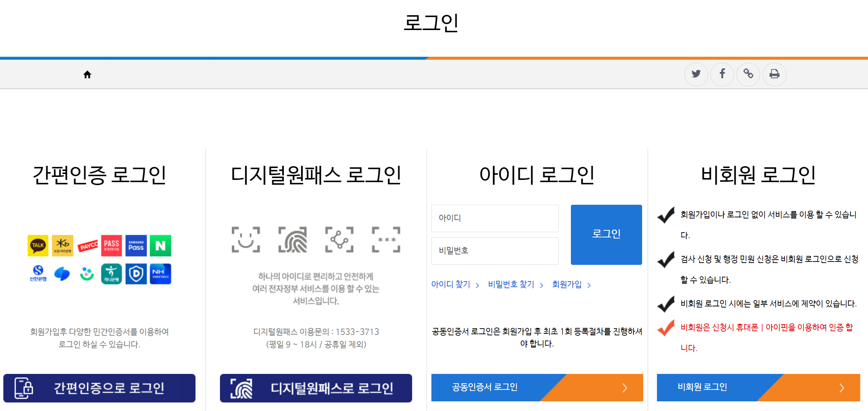
Task: Select the KB Kookmin Bank icon
Action: [62, 245]
